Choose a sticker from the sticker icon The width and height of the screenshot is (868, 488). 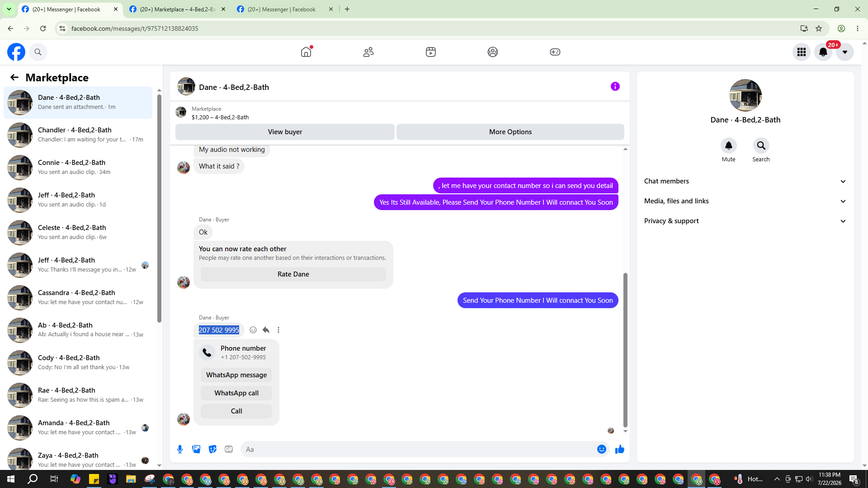212,449
